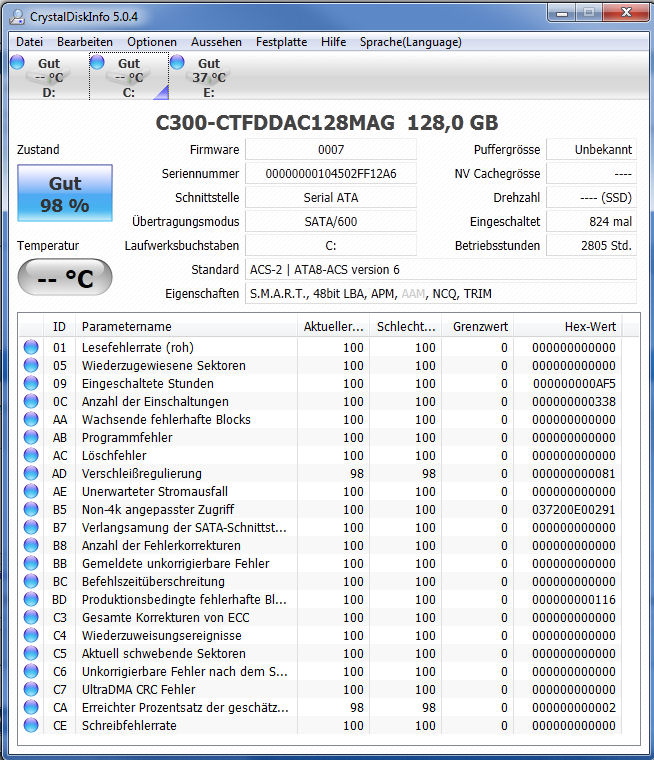
Task: Open the Bearbeiten menu
Action: tap(85, 42)
